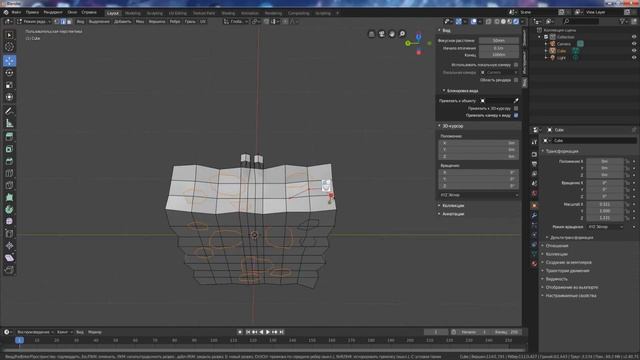Hide the Collection in outliner
This screenshot has height=360, width=640.
[x=634, y=37]
